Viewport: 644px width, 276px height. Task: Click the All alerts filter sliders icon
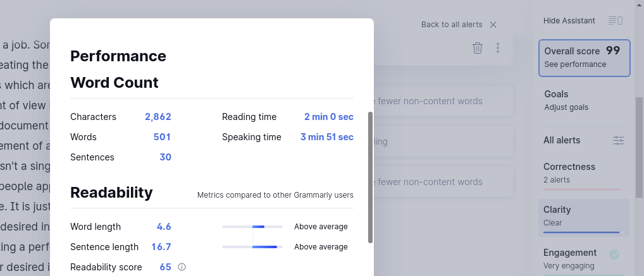(619, 140)
